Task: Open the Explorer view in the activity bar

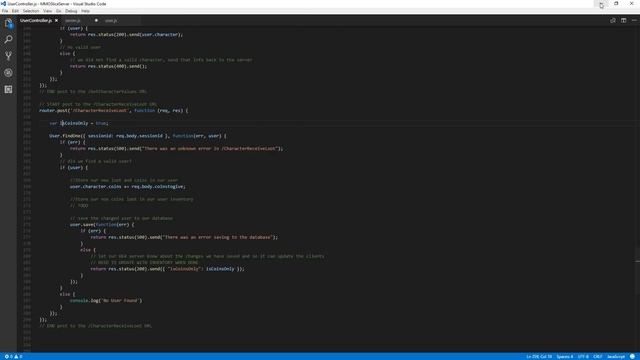Action: pyautogui.click(x=8, y=23)
